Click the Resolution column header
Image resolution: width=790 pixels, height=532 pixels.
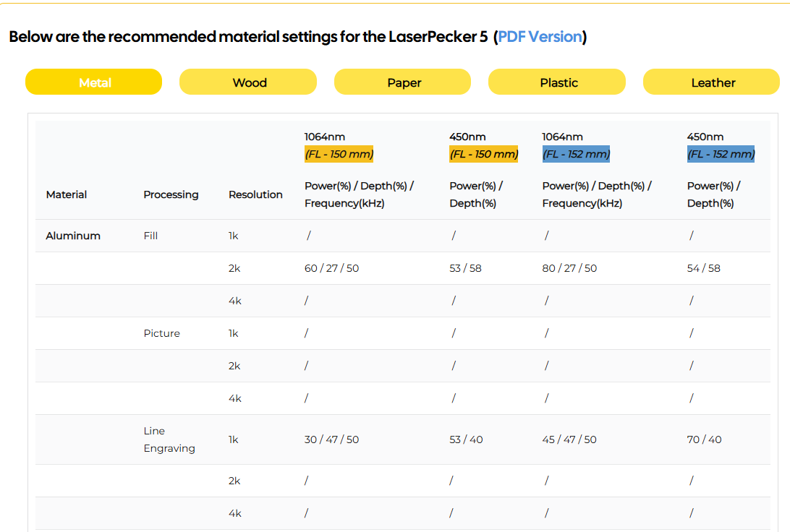coord(255,194)
